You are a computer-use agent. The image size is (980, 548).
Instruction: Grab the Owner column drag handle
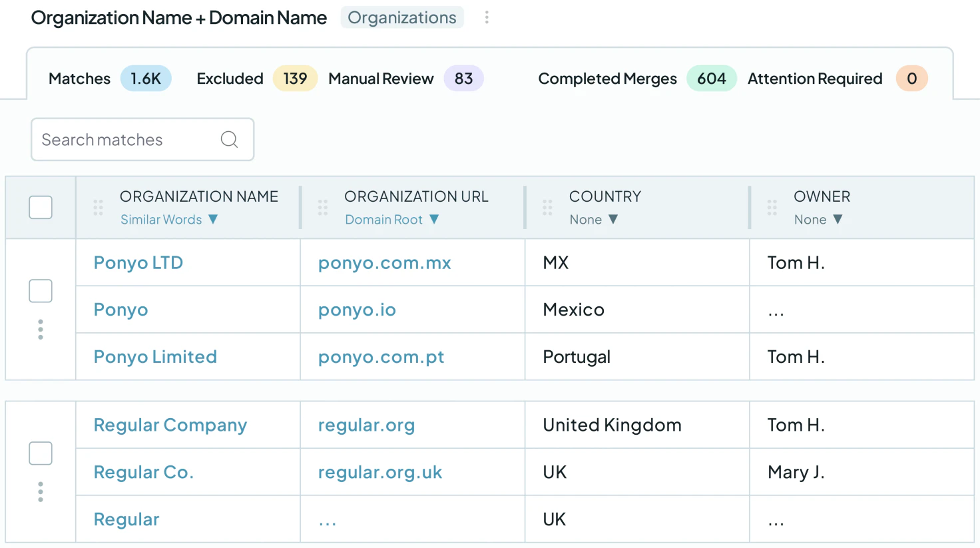[x=772, y=208]
